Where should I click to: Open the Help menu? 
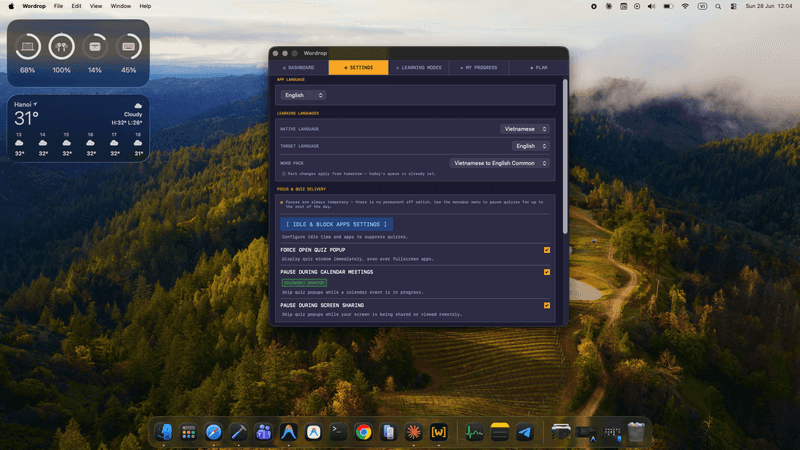145,6
